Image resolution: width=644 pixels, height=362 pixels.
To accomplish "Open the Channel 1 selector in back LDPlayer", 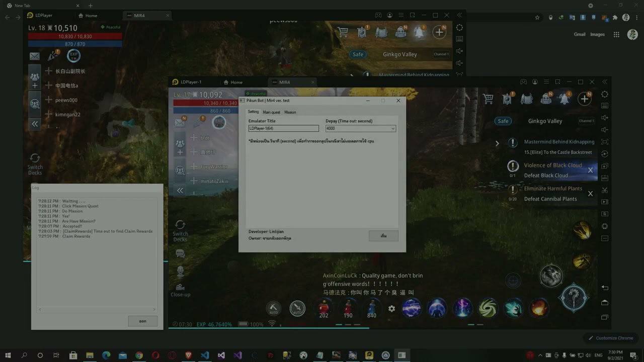I will tap(441, 54).
